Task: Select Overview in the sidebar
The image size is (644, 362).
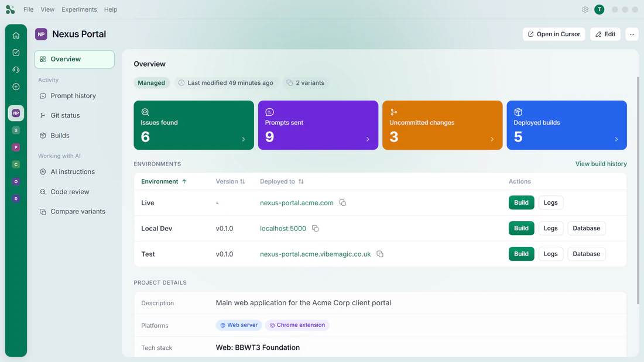Action: (74, 59)
